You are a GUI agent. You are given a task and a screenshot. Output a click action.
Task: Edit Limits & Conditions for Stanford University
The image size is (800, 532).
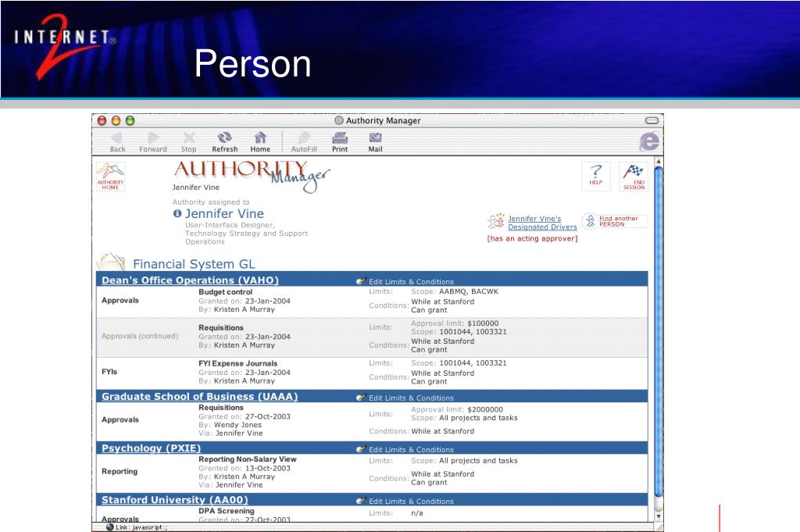(411, 502)
